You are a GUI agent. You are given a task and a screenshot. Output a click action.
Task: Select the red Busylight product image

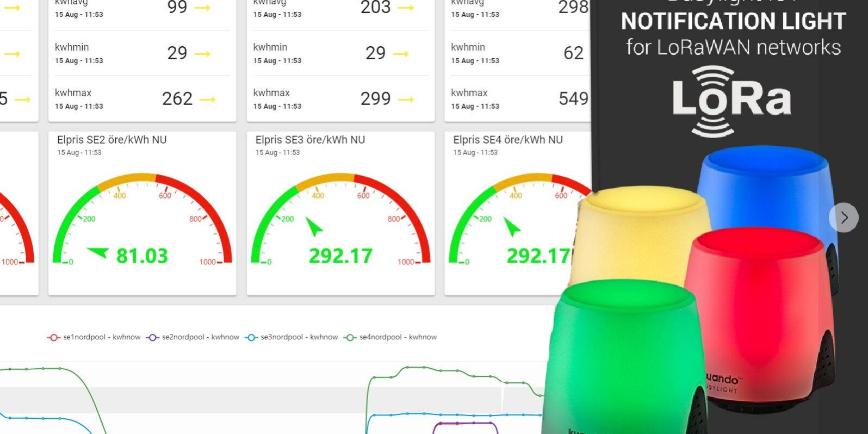tap(761, 305)
